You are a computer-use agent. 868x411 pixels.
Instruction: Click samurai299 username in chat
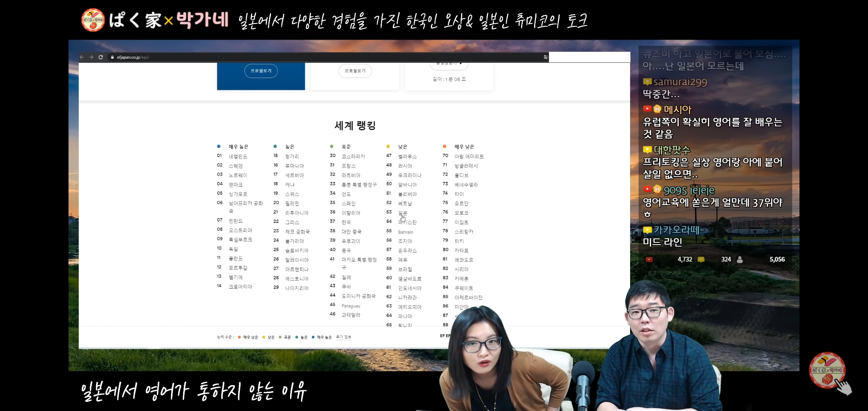click(x=680, y=82)
